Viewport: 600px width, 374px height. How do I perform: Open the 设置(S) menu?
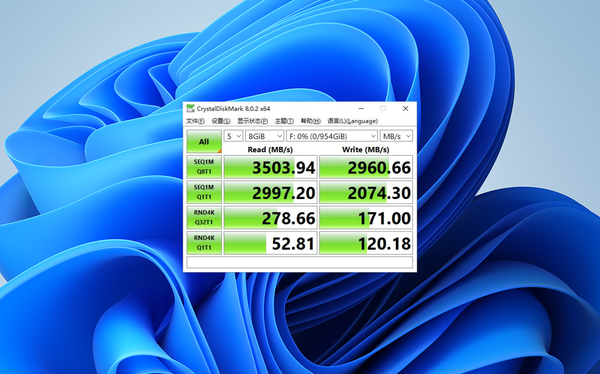click(x=221, y=121)
